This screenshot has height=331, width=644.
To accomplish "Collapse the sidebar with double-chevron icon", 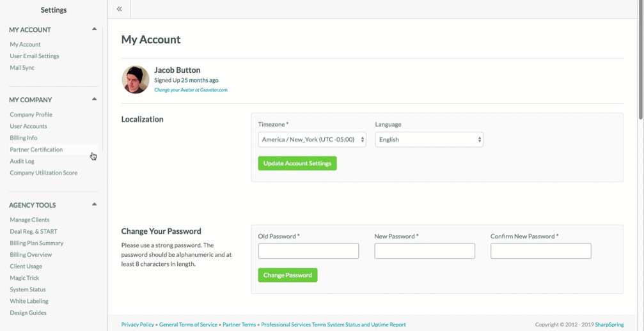I will click(119, 9).
